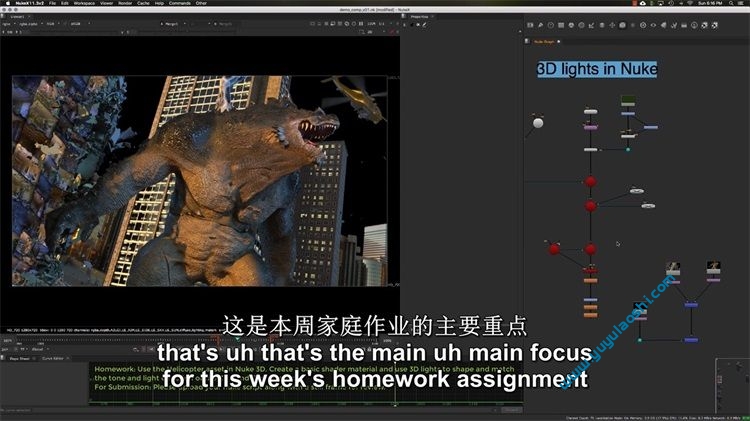This screenshot has width=750, height=421.
Task: Open the Keyer nodes toolbar menu
Action: click(x=592, y=25)
